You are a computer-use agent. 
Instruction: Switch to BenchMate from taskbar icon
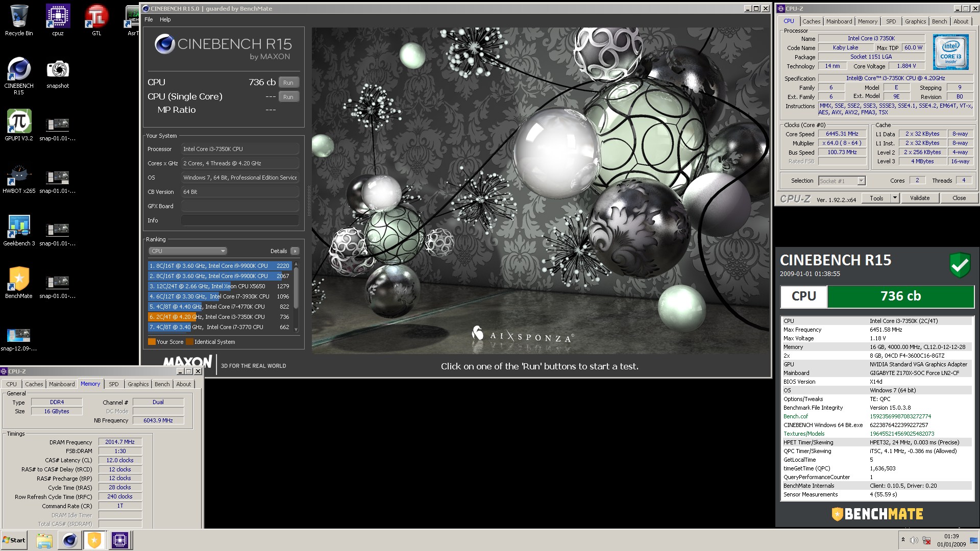[x=94, y=540]
